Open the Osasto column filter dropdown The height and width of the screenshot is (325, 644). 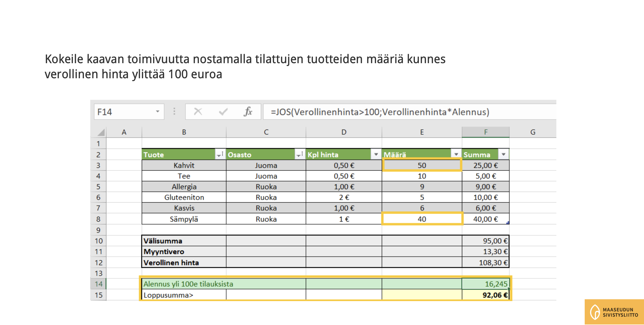[300, 154]
